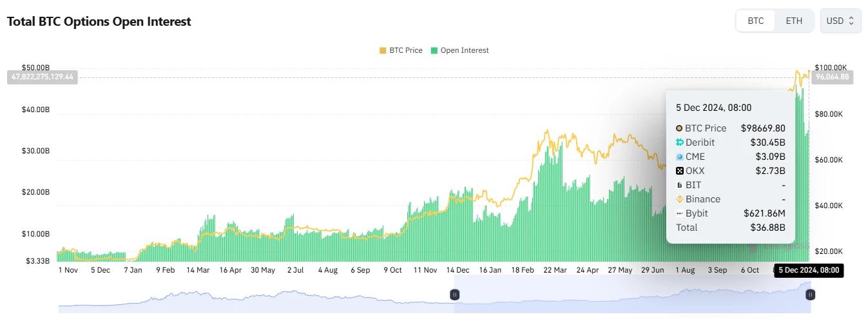Switch to the BTC tab
The width and height of the screenshot is (868, 319).
point(756,21)
